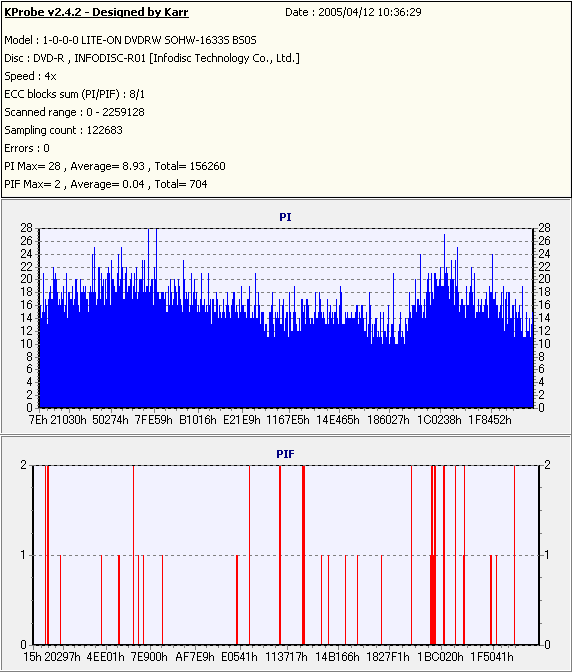Click the 14E465h label on PI axis
The height and width of the screenshot is (672, 572).
338,420
